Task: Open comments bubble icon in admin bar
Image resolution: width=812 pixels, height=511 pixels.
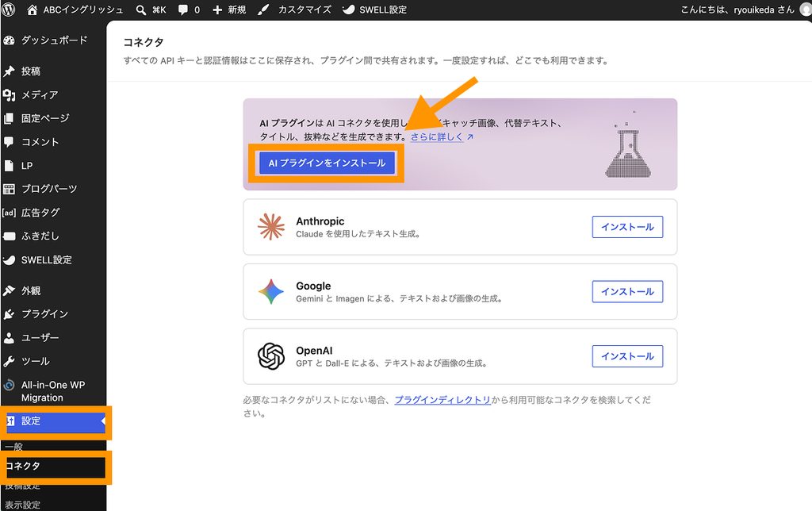Action: tap(183, 10)
